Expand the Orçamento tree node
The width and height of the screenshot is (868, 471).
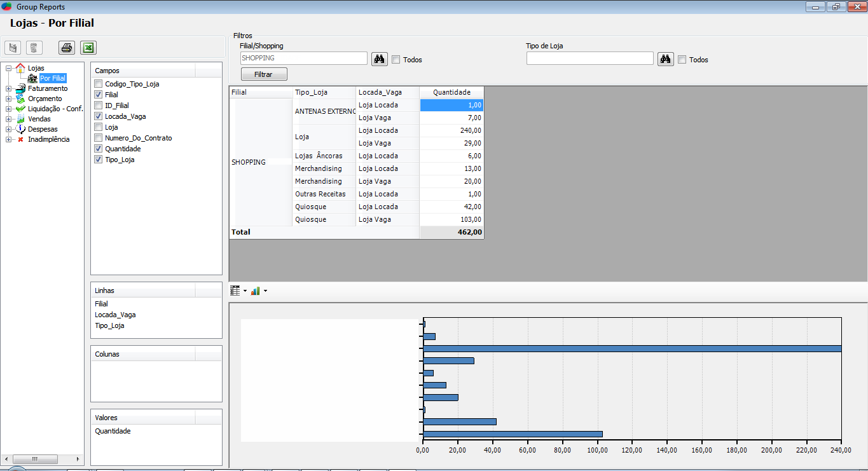click(x=8, y=99)
